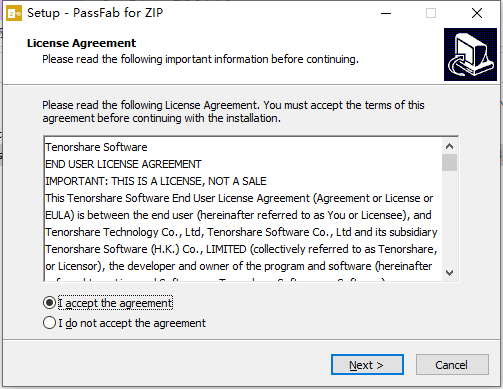Click the greyed-out maximize button

[x=431, y=13]
